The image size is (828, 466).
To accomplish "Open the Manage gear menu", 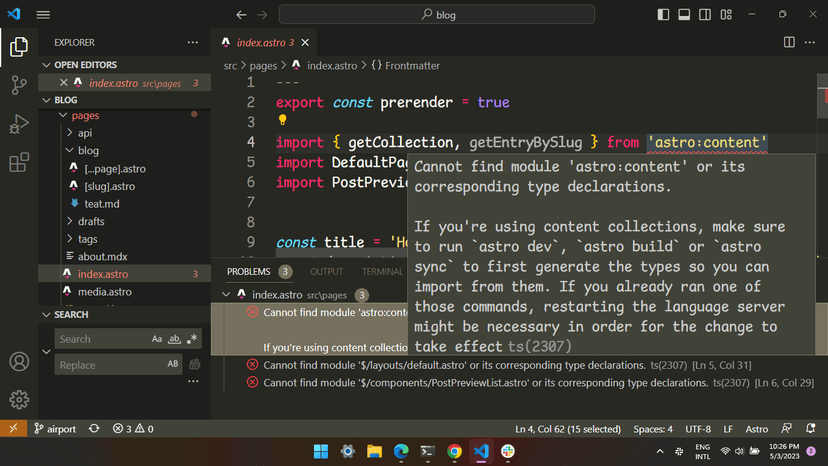I will point(18,400).
